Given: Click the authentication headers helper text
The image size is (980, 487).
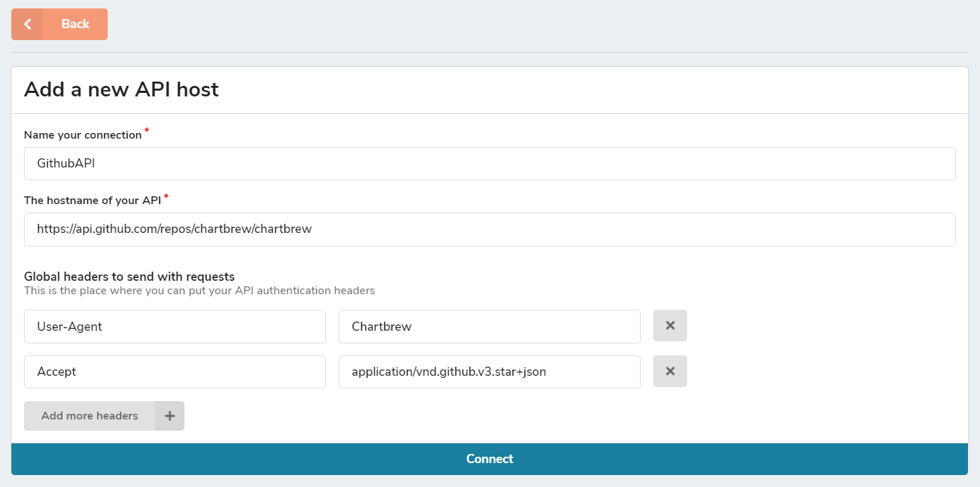Looking at the screenshot, I should point(201,290).
